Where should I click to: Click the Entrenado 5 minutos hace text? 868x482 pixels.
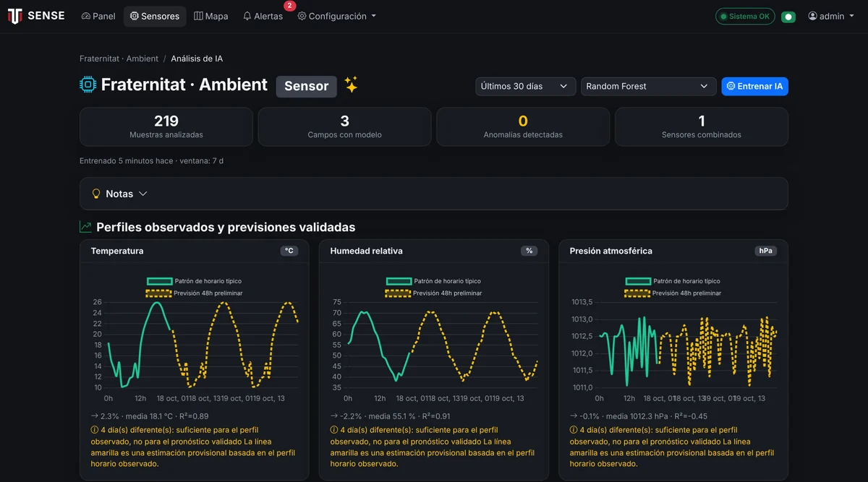click(151, 160)
